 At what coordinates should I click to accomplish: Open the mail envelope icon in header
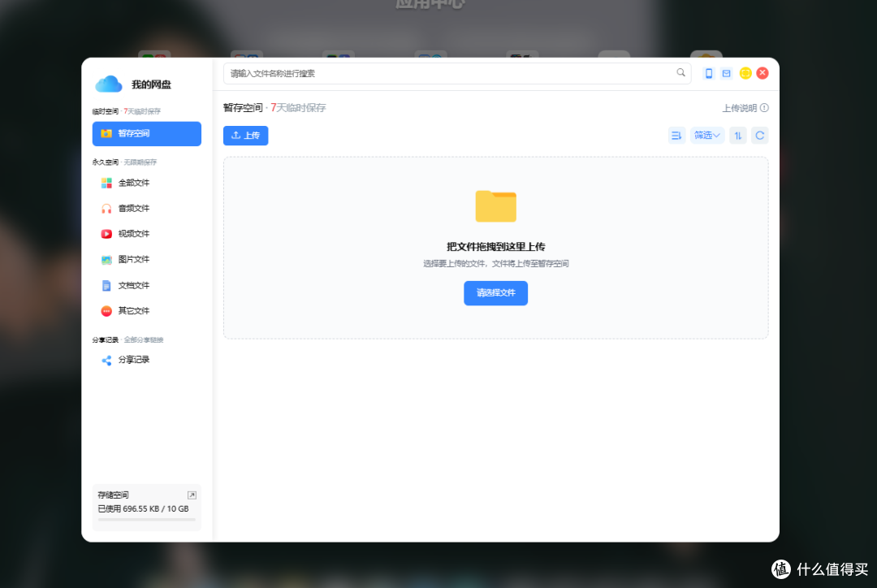point(726,73)
